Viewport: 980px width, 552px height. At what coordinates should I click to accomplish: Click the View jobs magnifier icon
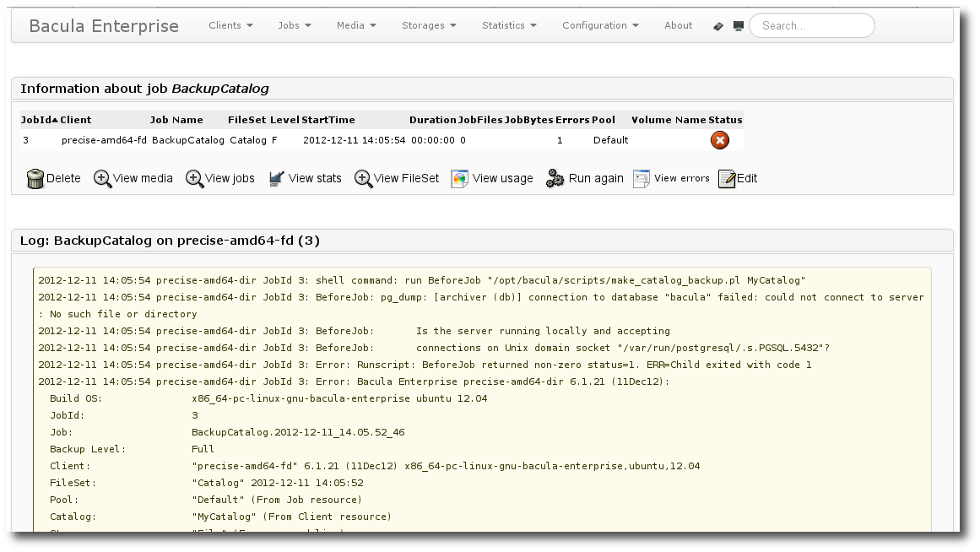pyautogui.click(x=194, y=179)
